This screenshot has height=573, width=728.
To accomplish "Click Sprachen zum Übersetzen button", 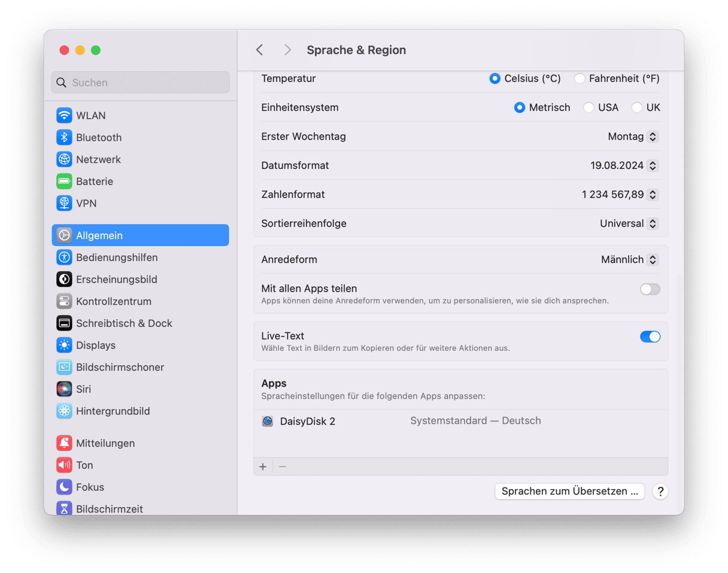I will [569, 492].
